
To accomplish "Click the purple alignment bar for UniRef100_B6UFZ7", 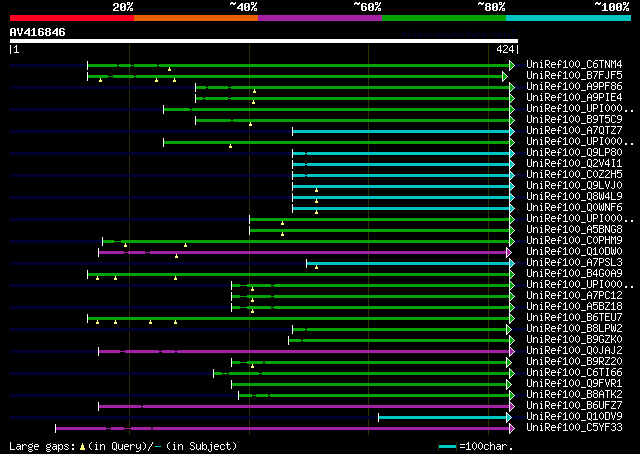I will coord(304,406).
